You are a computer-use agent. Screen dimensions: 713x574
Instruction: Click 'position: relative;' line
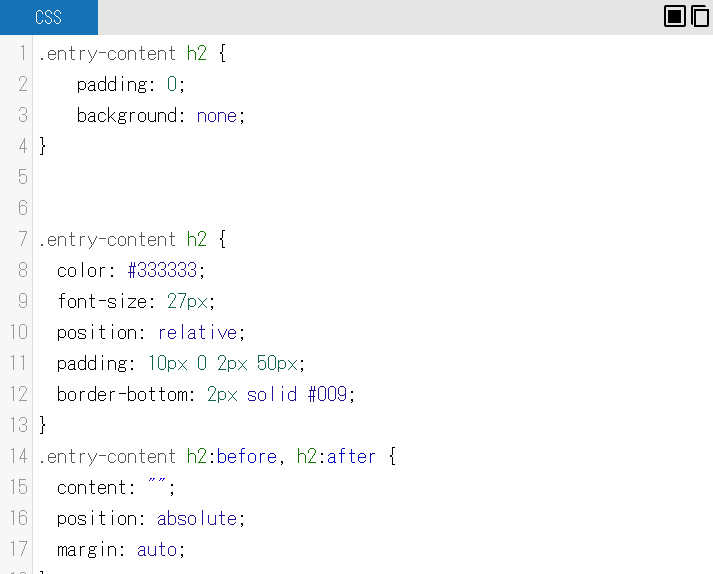(x=151, y=332)
